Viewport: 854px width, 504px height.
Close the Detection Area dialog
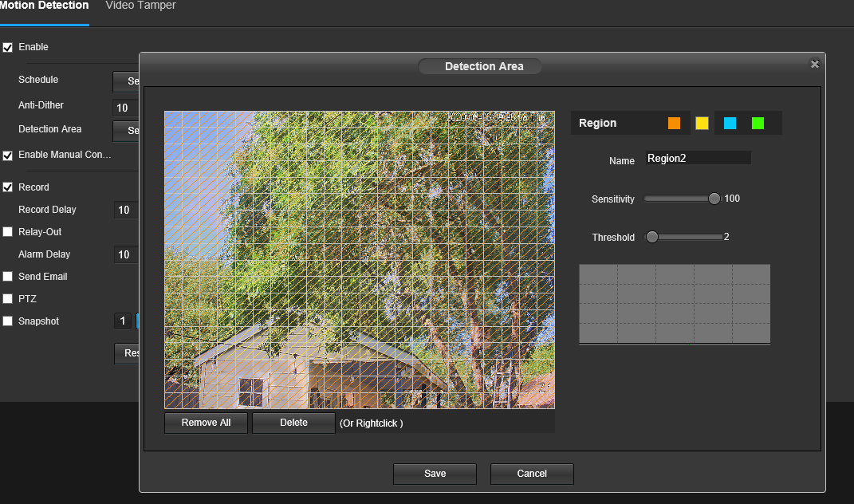pyautogui.click(x=815, y=64)
